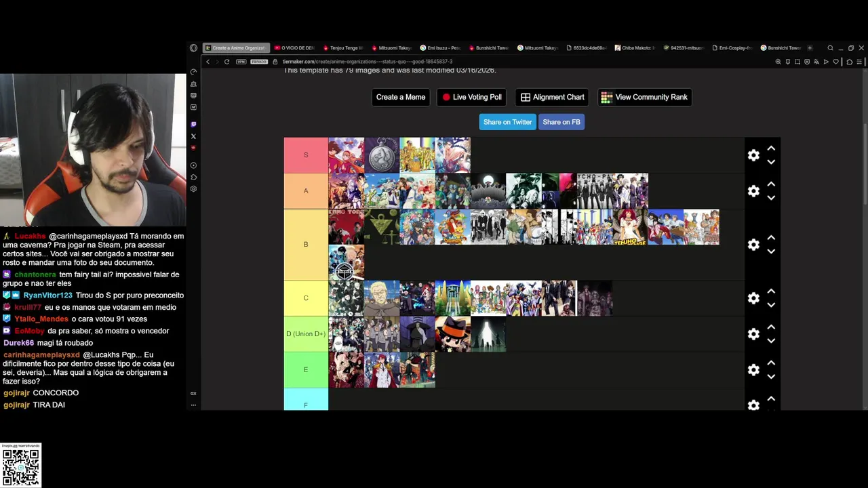
Task: Move B tier row down with arrow
Action: click(x=771, y=251)
